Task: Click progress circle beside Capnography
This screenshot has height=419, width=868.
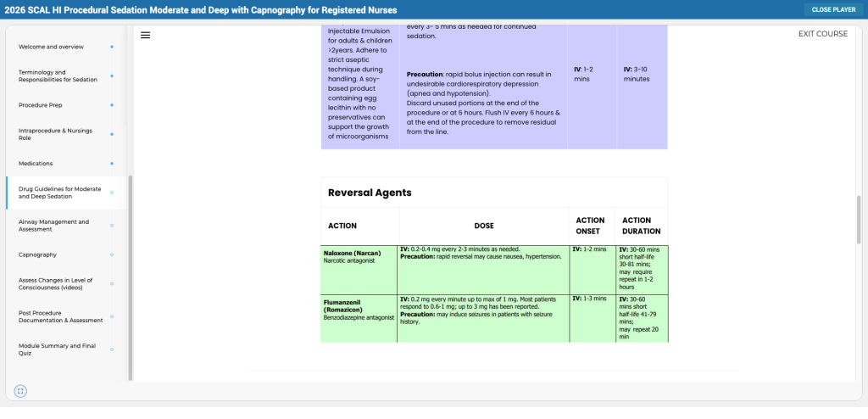Action: [112, 255]
